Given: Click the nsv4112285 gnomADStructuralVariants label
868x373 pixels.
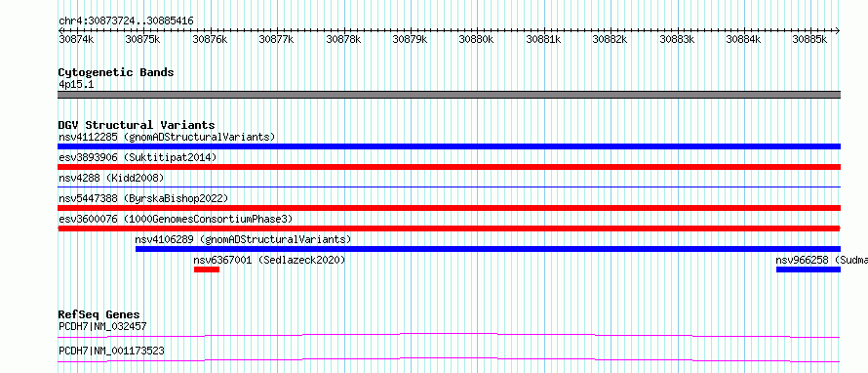Looking at the screenshot, I should (x=167, y=137).
